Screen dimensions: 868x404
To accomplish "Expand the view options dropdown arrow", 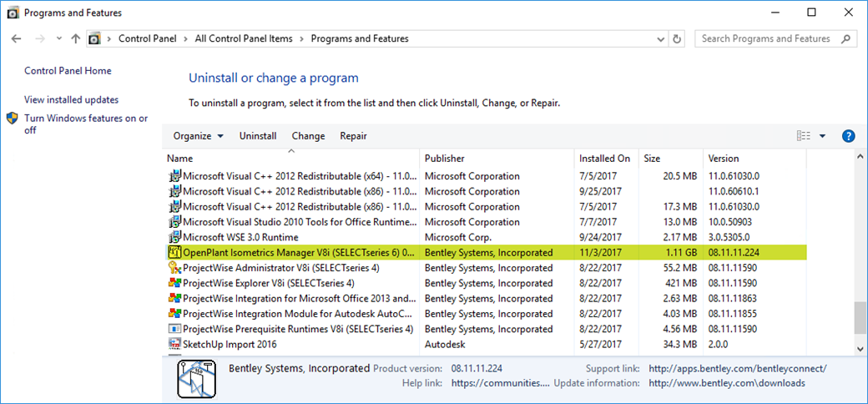I will point(822,136).
